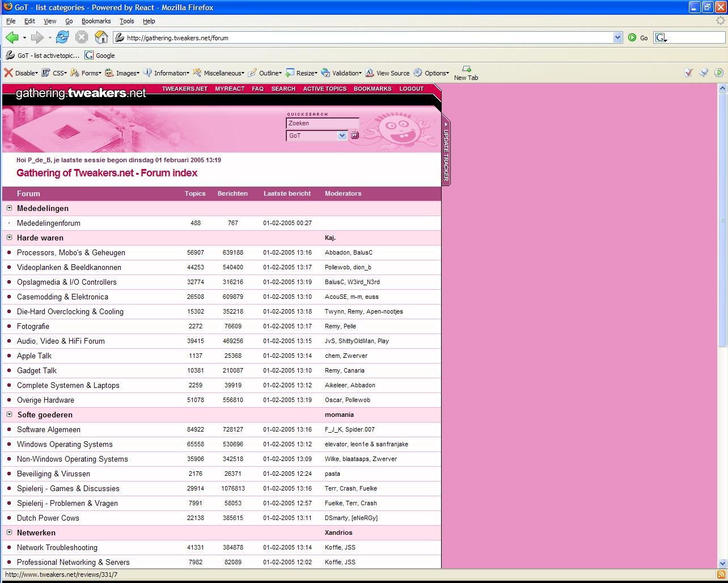Screen dimensions: 728x583
Task: Open the Bookmarks menu
Action: pyautogui.click(x=96, y=21)
